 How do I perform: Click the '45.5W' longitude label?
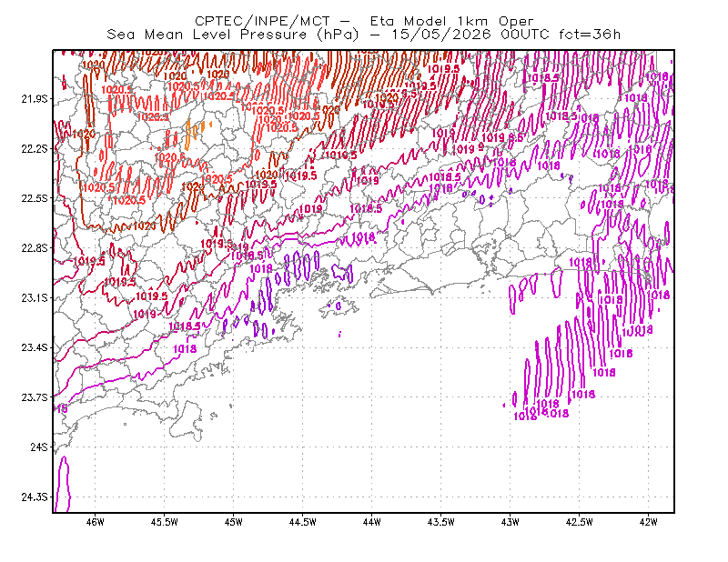(x=165, y=522)
